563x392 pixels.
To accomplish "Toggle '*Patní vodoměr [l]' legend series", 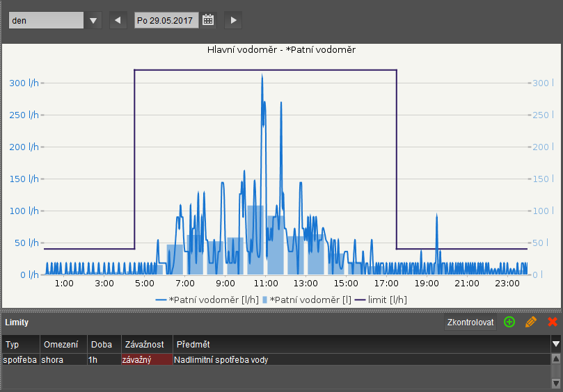I will click(307, 300).
